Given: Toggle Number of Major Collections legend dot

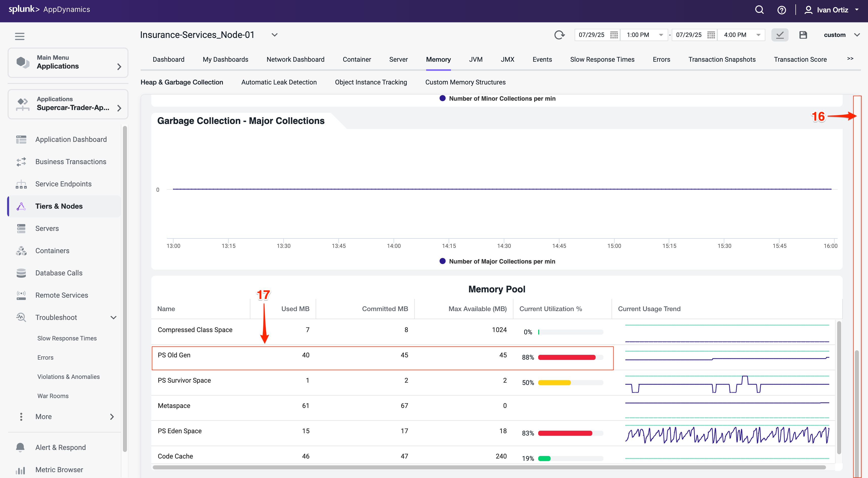Looking at the screenshot, I should tap(442, 261).
